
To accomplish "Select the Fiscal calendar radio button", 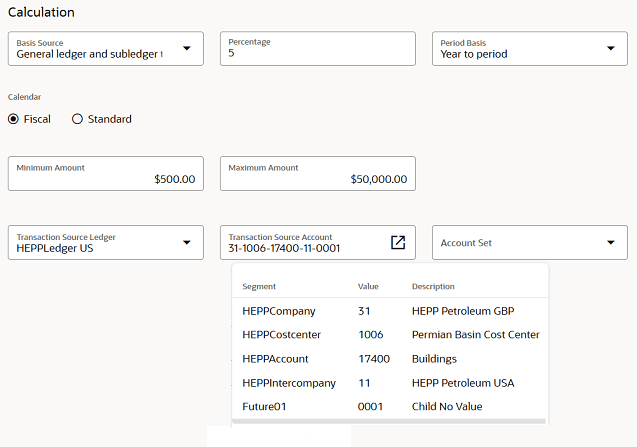I will click(x=14, y=119).
